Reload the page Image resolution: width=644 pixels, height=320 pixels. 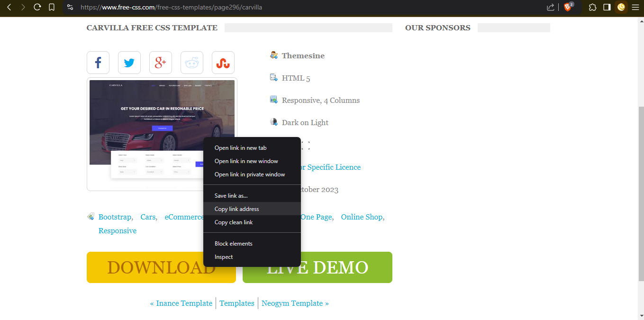pyautogui.click(x=37, y=7)
